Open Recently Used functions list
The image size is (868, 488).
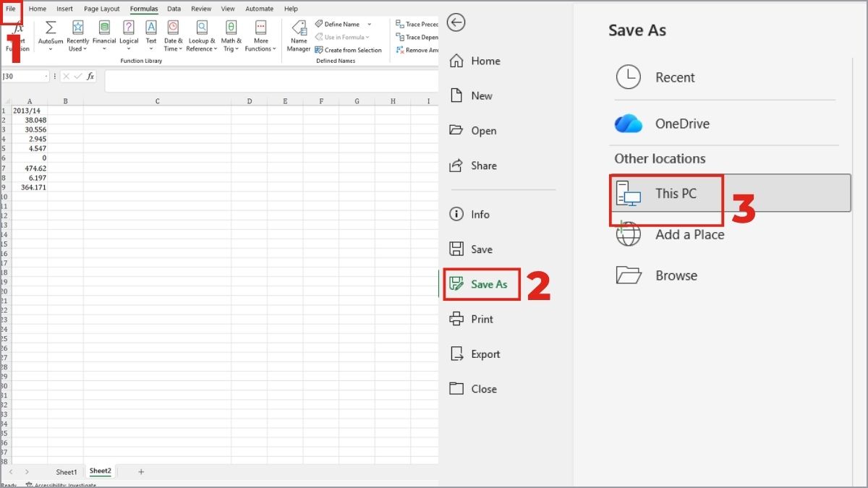click(77, 35)
